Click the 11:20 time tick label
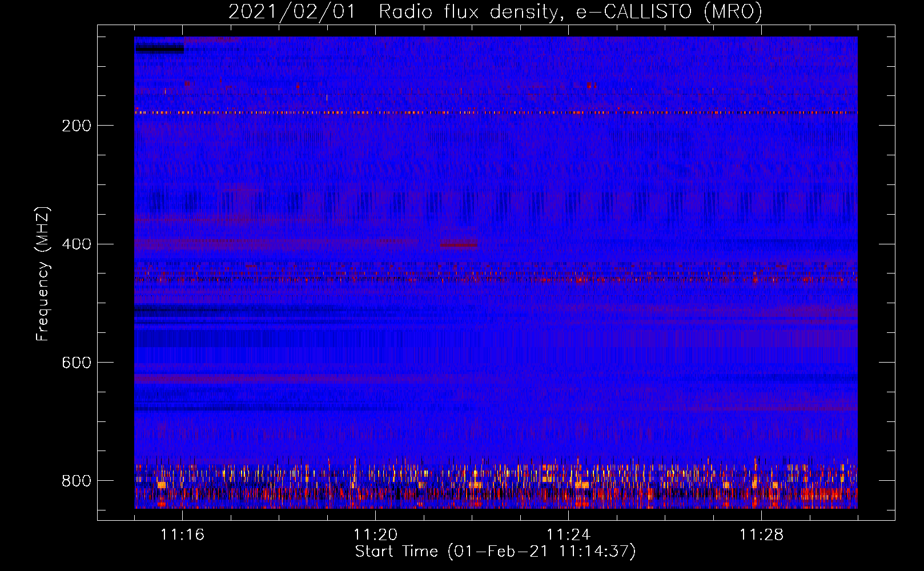This screenshot has height=571, width=924. coord(375,534)
